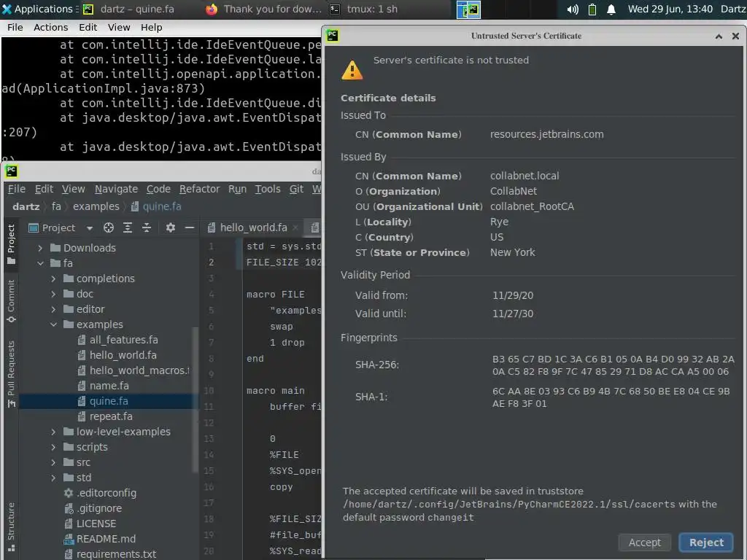Click Collapse All icon in Project toolbar

click(x=146, y=227)
